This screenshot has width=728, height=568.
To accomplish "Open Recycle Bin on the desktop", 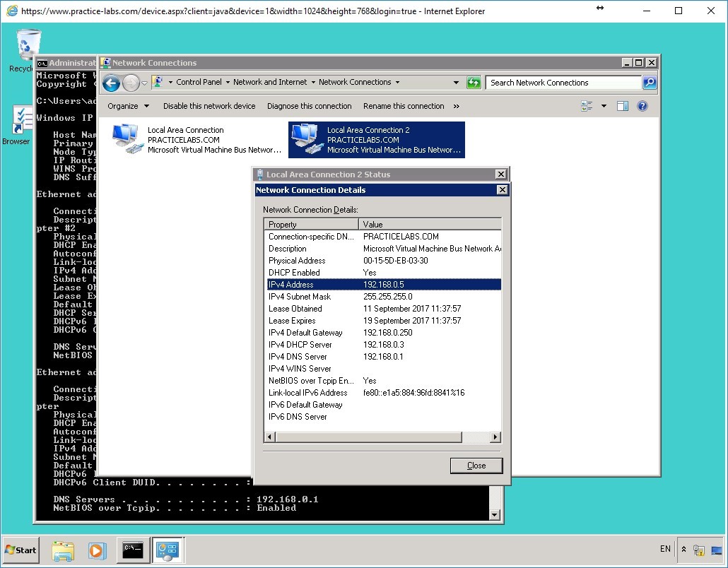I will click(27, 44).
